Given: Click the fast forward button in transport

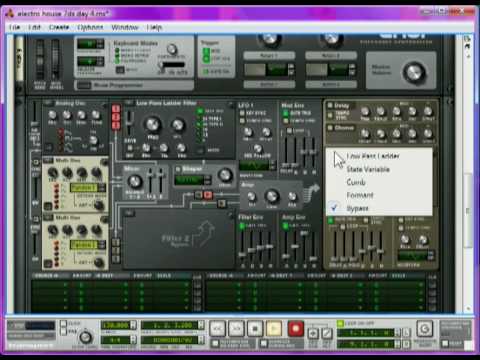Looking at the screenshot, I should (236, 329).
